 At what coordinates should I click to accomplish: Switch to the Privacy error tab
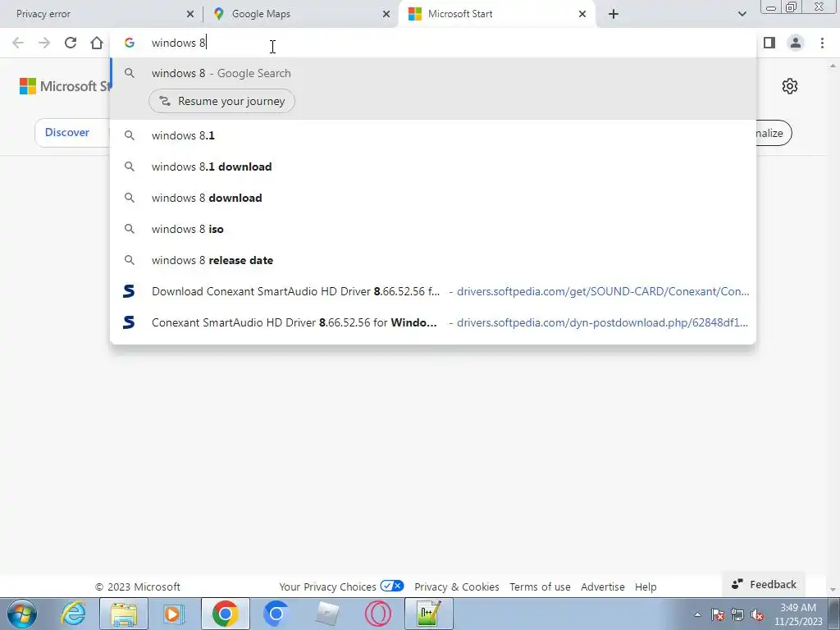[102, 14]
